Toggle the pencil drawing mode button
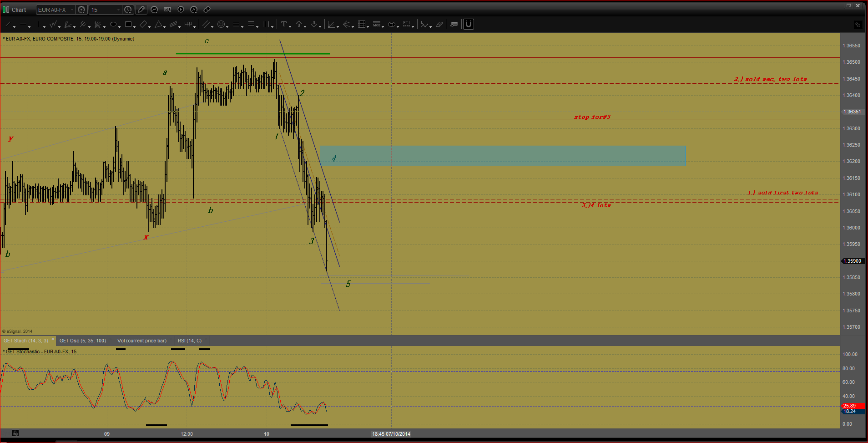 click(x=141, y=10)
